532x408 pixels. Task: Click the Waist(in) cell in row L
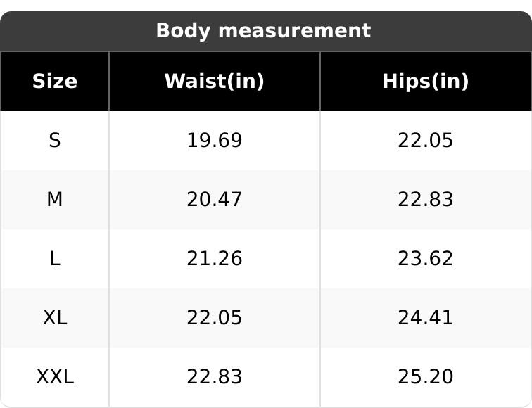[214, 259]
